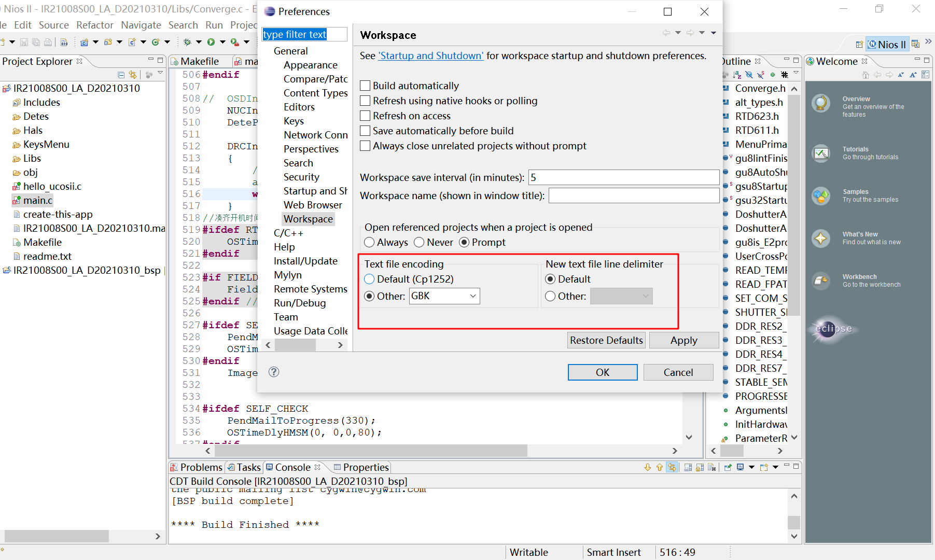
Task: Select Always for open referenced projects
Action: tap(369, 242)
